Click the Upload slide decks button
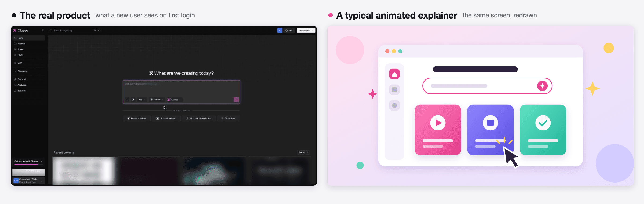This screenshot has height=204, width=644. [x=199, y=118]
